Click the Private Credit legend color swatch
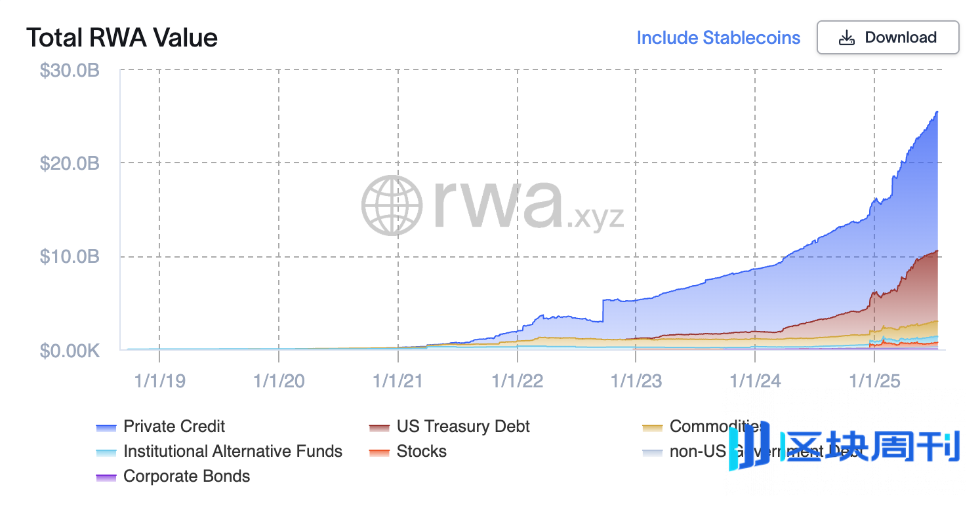Image resolution: width=980 pixels, height=506 pixels. [106, 427]
